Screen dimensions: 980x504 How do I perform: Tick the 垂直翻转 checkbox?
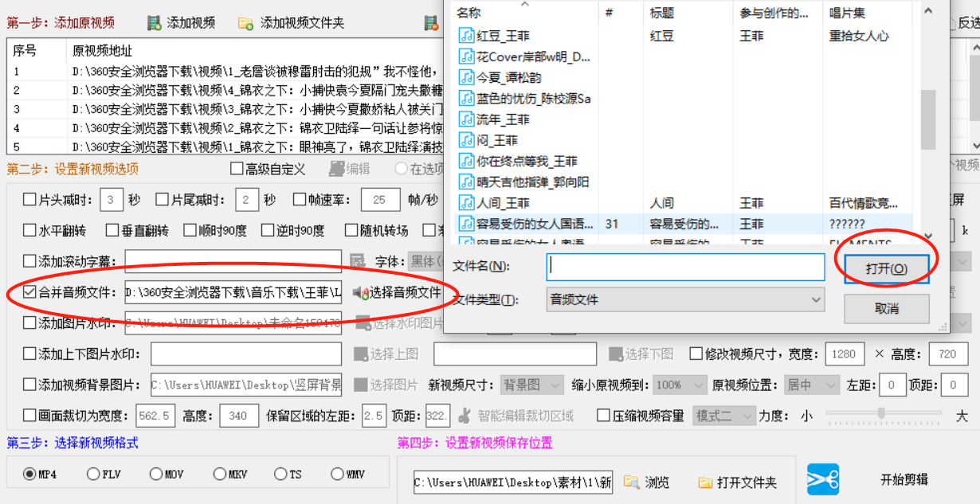pos(112,230)
